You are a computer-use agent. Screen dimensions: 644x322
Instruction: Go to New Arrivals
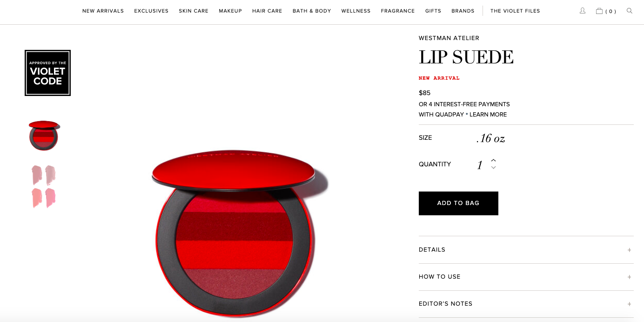click(103, 11)
